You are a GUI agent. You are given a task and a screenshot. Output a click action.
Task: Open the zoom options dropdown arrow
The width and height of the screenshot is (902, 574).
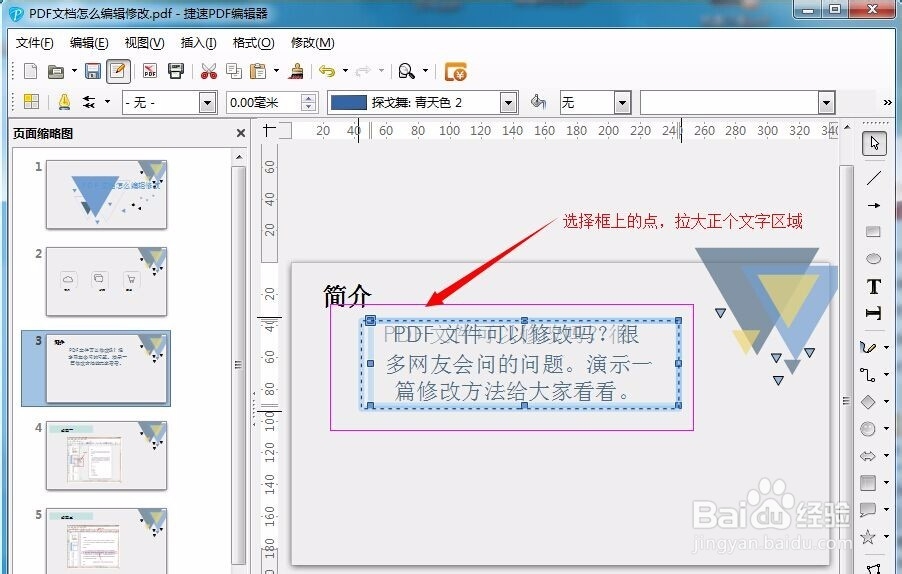[425, 71]
